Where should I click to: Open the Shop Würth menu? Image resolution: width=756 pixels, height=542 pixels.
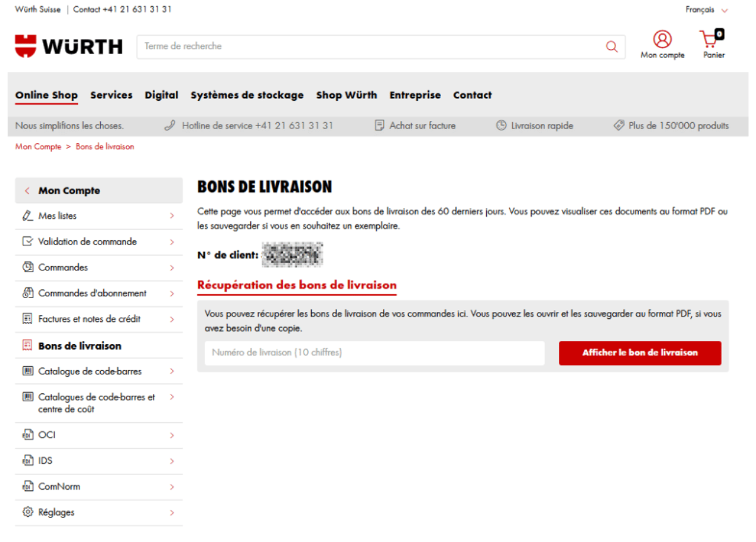click(346, 95)
